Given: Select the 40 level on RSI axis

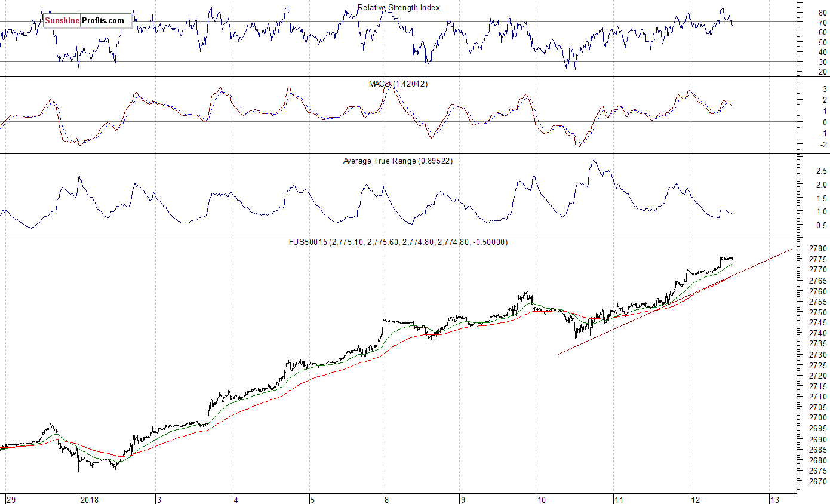Looking at the screenshot, I should pyautogui.click(x=823, y=52).
